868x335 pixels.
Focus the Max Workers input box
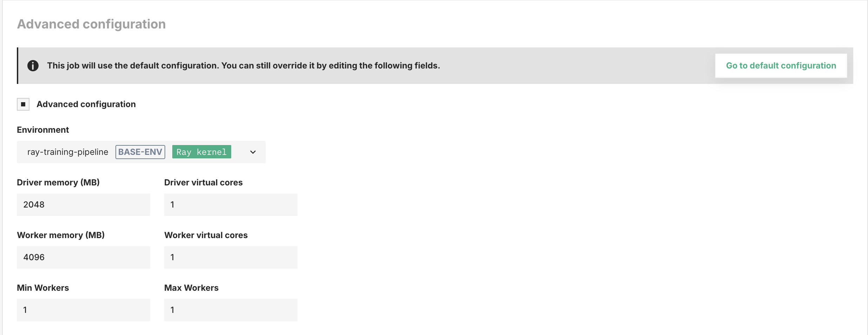[x=231, y=310]
